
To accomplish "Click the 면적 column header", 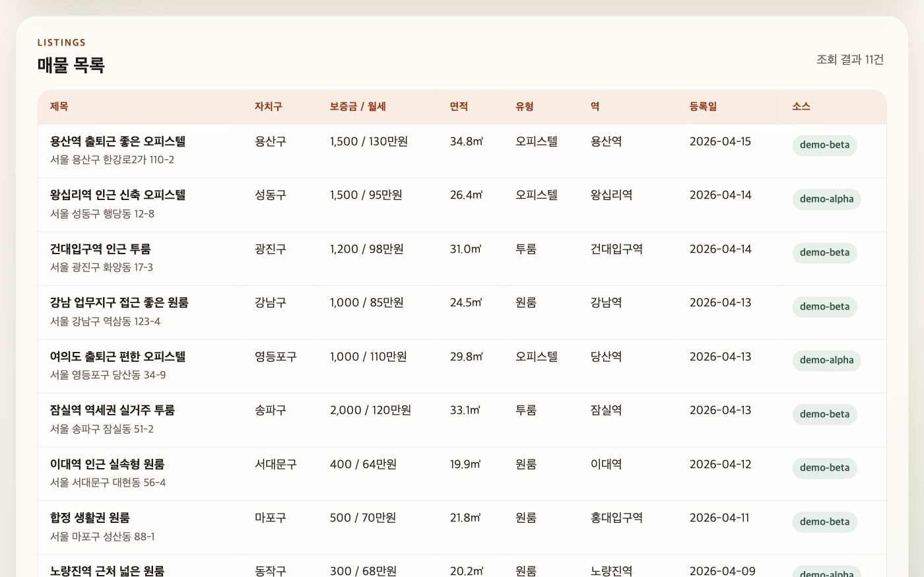I will (459, 106).
